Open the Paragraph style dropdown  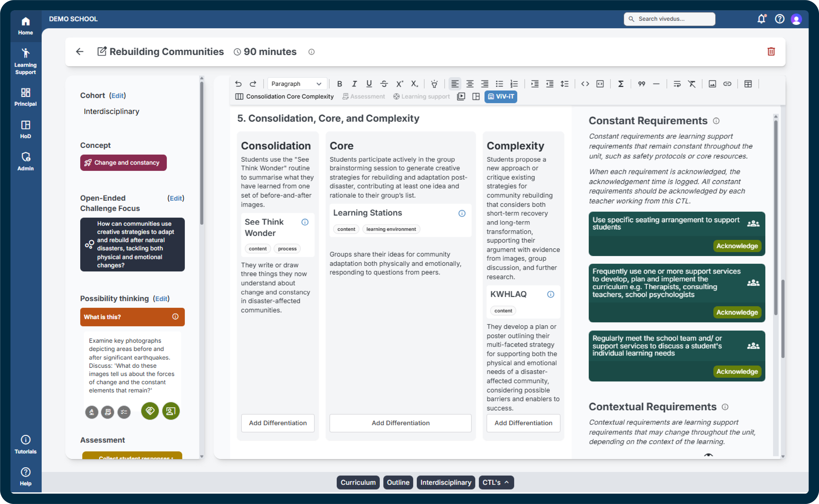click(296, 84)
